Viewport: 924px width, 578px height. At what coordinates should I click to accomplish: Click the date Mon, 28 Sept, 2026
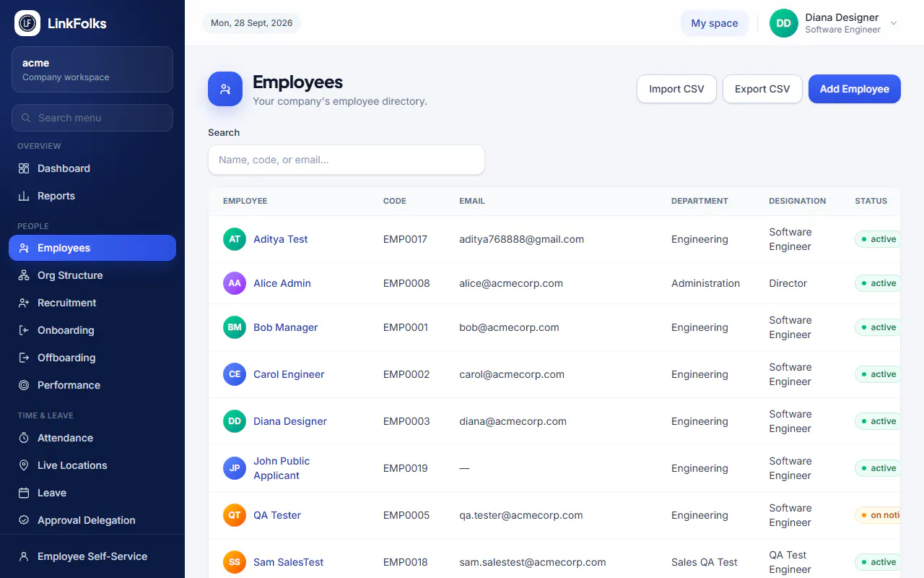pos(252,23)
